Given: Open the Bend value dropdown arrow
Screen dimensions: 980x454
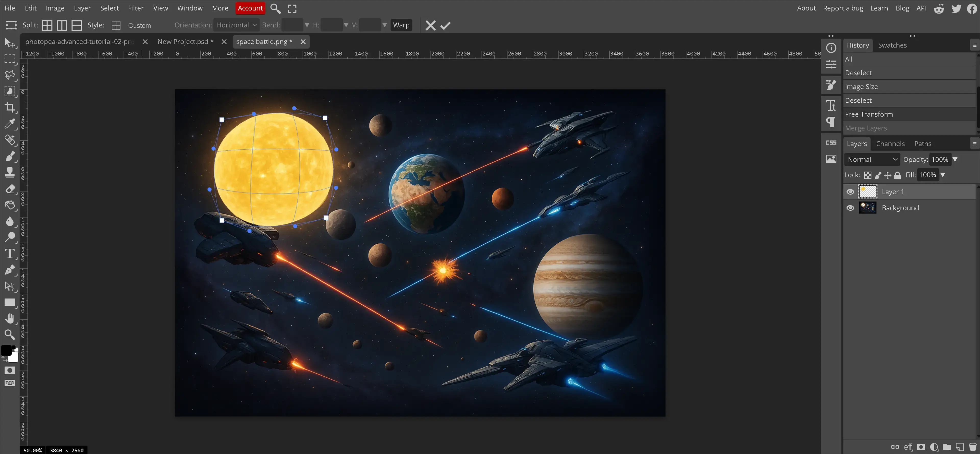Looking at the screenshot, I should click(x=307, y=25).
